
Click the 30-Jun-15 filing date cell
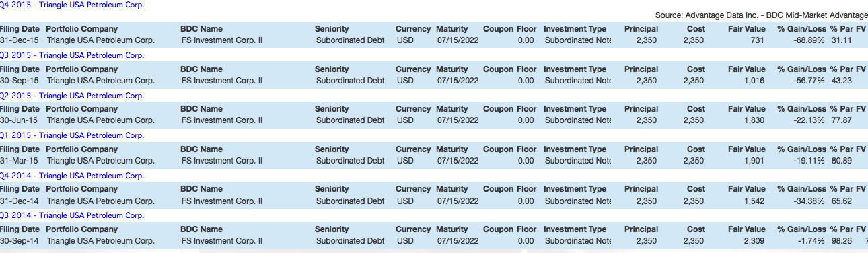19,120
